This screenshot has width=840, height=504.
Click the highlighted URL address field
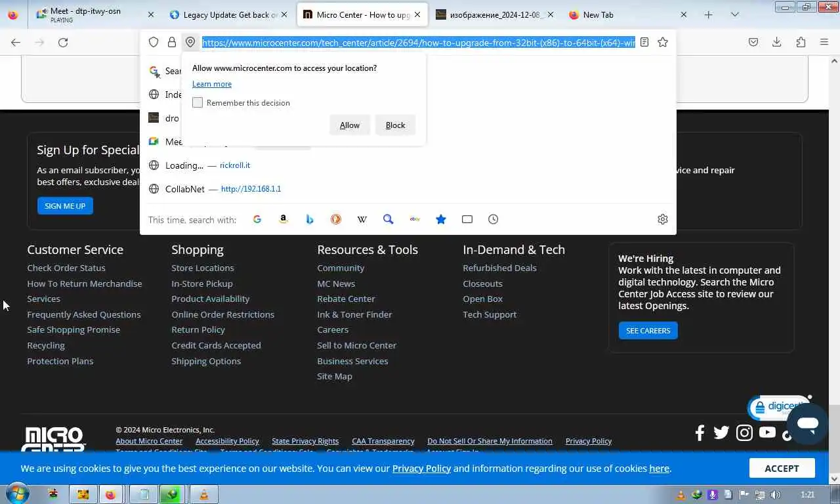point(419,42)
